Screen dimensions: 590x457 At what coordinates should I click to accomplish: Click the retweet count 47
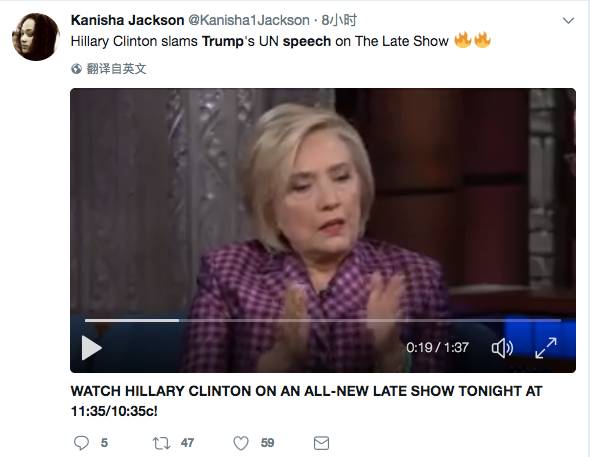pyautogui.click(x=187, y=443)
